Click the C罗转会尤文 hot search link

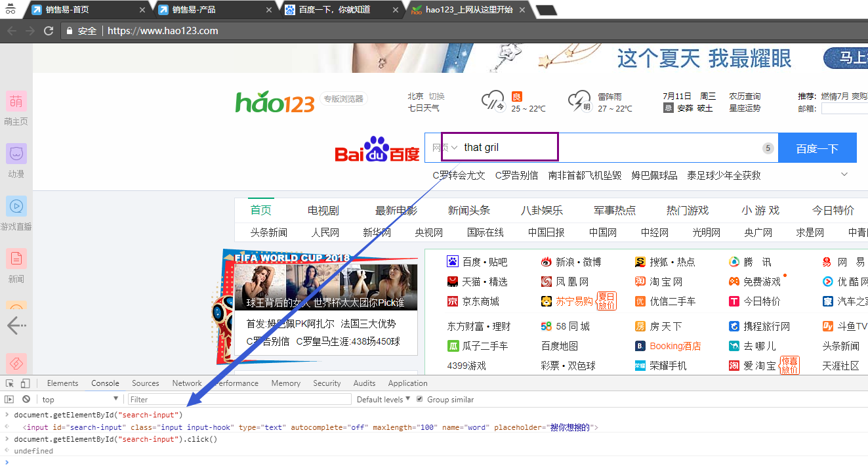(459, 175)
